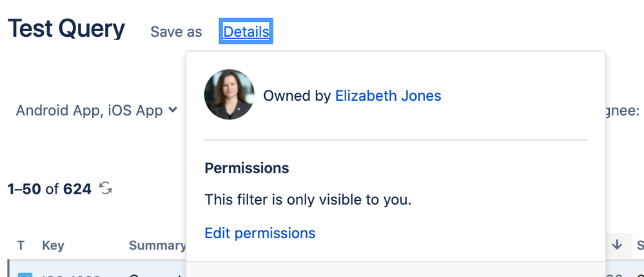Screen dimensions: 644x277
Task: Click the 1–50 of 624 results count
Action: tap(49, 189)
